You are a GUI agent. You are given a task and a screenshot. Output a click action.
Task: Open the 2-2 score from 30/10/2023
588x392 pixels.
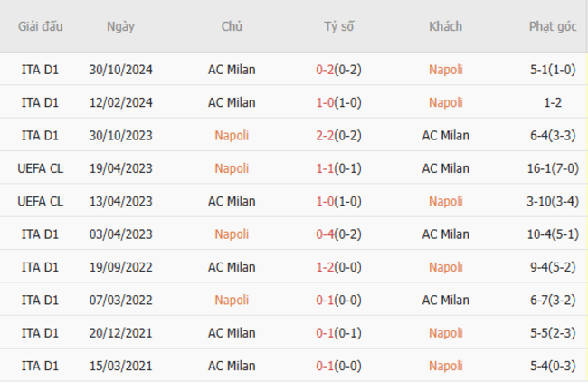(327, 136)
